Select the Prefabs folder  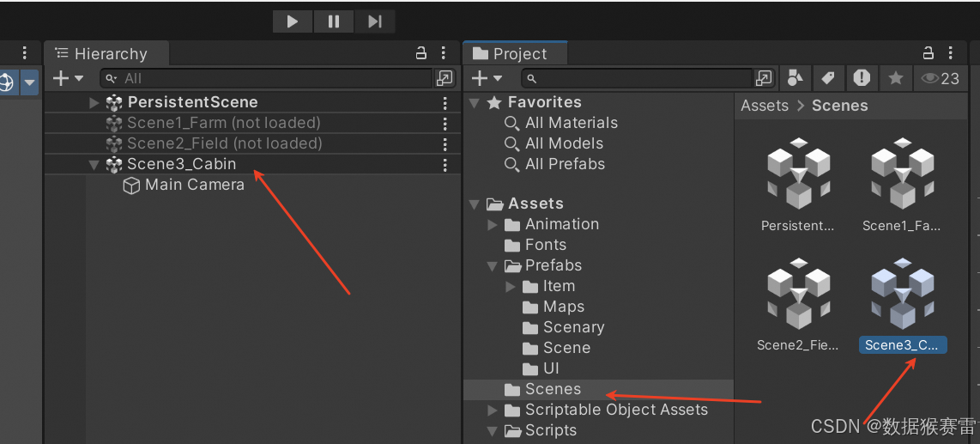554,265
